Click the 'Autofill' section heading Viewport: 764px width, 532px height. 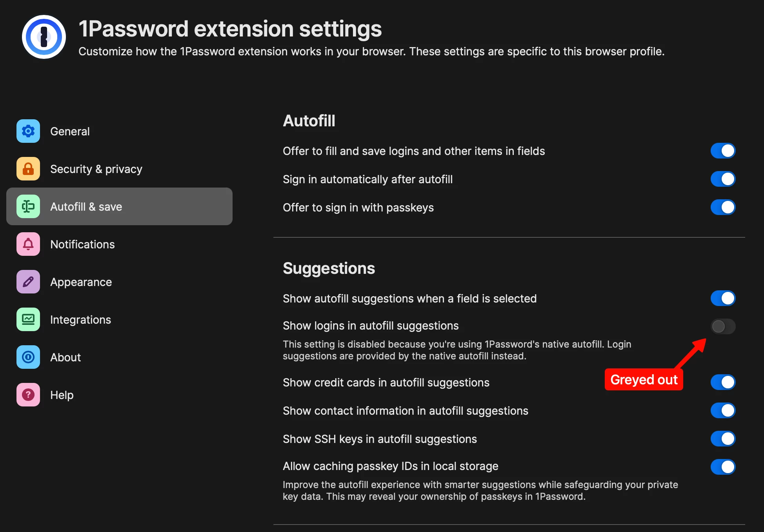[309, 121]
